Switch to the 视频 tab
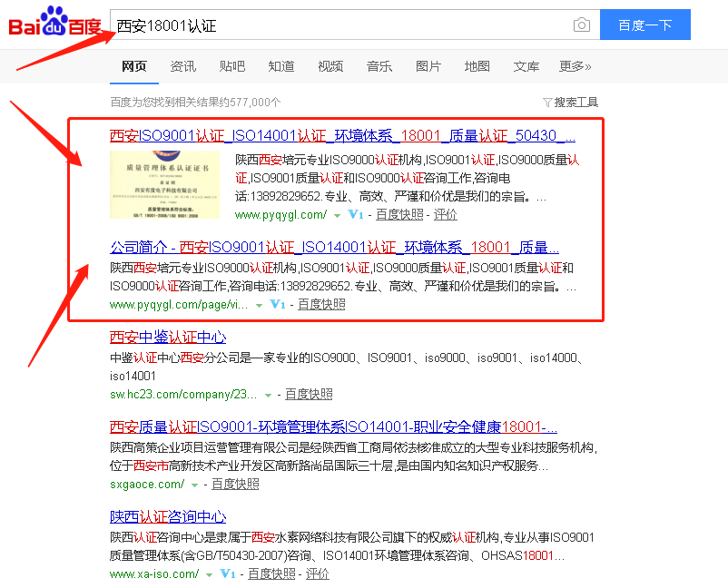This screenshot has width=728, height=588. [x=330, y=66]
